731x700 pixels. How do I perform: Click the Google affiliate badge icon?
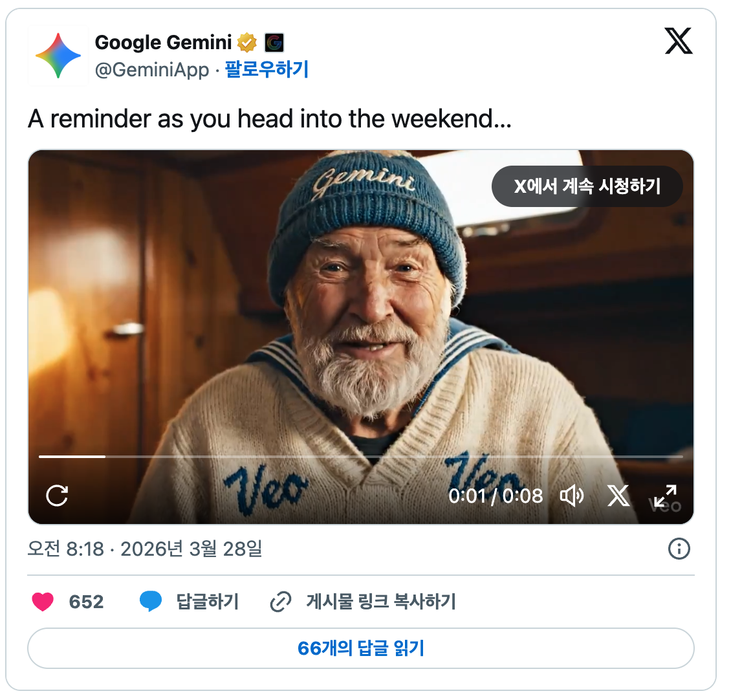[274, 43]
